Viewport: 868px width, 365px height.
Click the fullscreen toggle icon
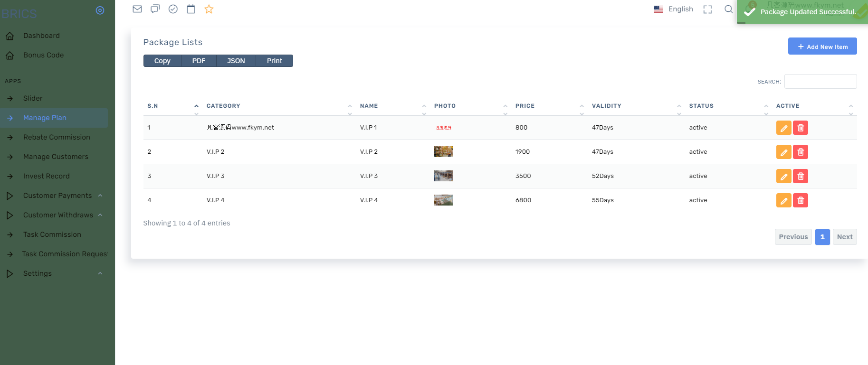tap(707, 9)
